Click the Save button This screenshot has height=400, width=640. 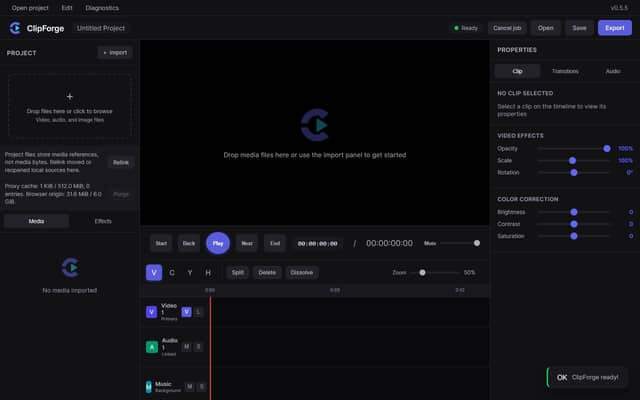pos(579,28)
